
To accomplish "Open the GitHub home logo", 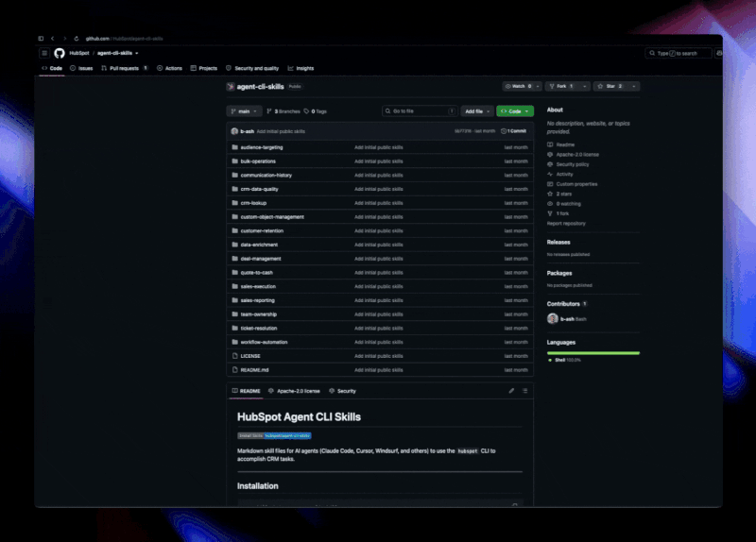I will 60,53.
